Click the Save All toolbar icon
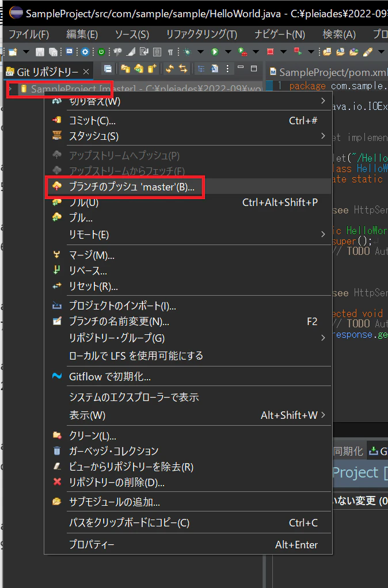 point(54,52)
